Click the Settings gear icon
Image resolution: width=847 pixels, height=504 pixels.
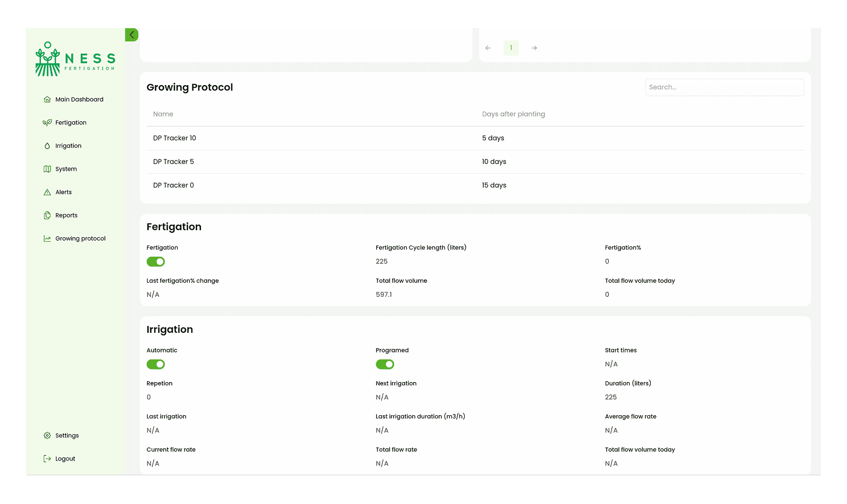point(47,435)
